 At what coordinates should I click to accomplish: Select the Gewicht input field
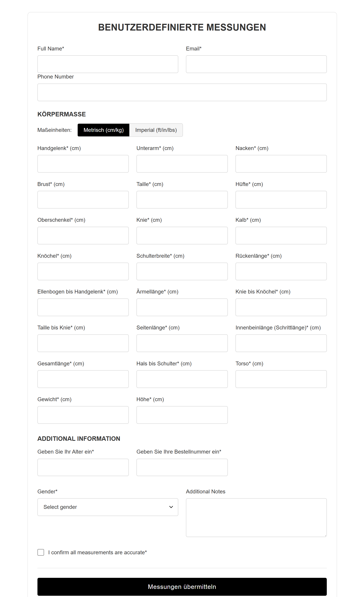tap(83, 415)
